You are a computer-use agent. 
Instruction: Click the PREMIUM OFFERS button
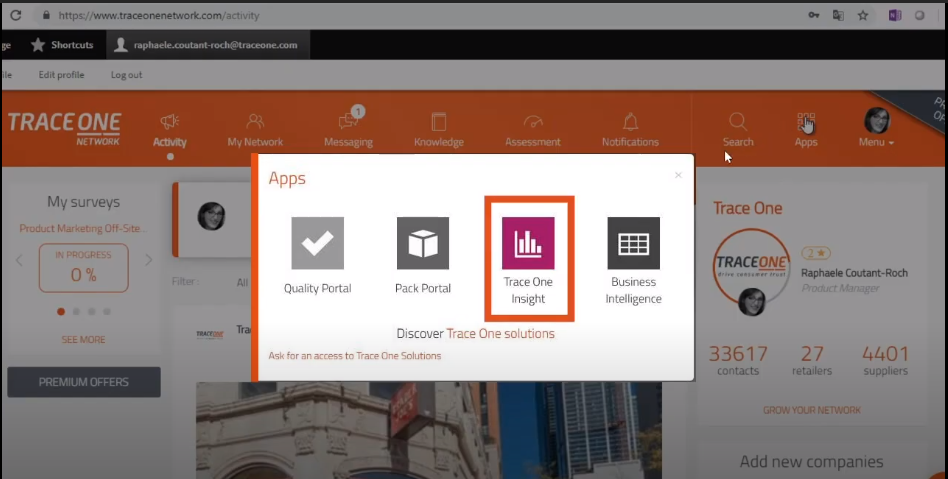point(84,382)
